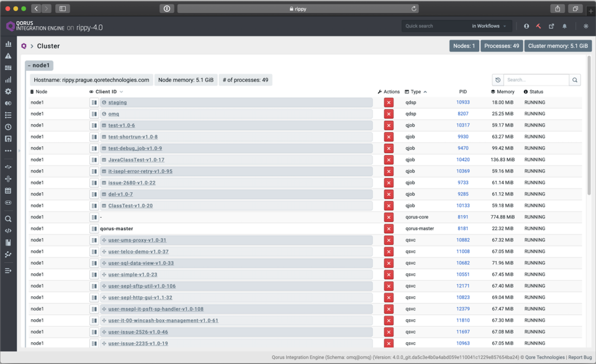Open the settings gear in the sidebar
Screen dimensions: 596x364
(8, 92)
